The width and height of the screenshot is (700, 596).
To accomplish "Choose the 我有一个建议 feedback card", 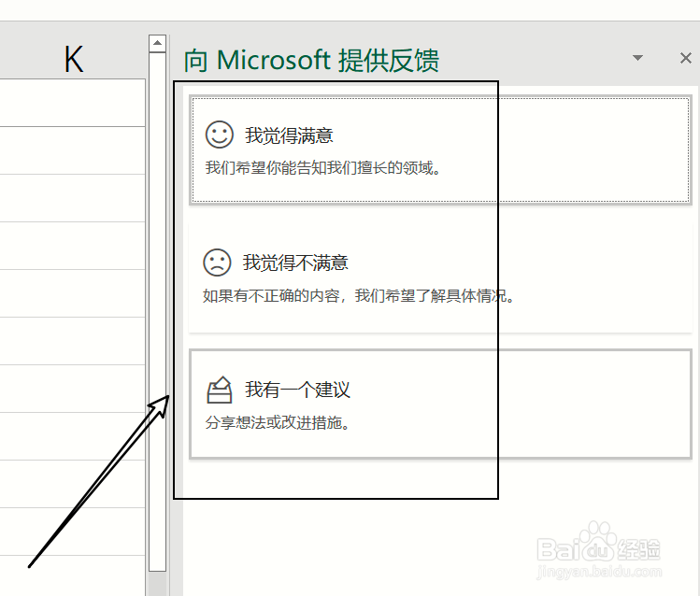I will (x=440, y=404).
